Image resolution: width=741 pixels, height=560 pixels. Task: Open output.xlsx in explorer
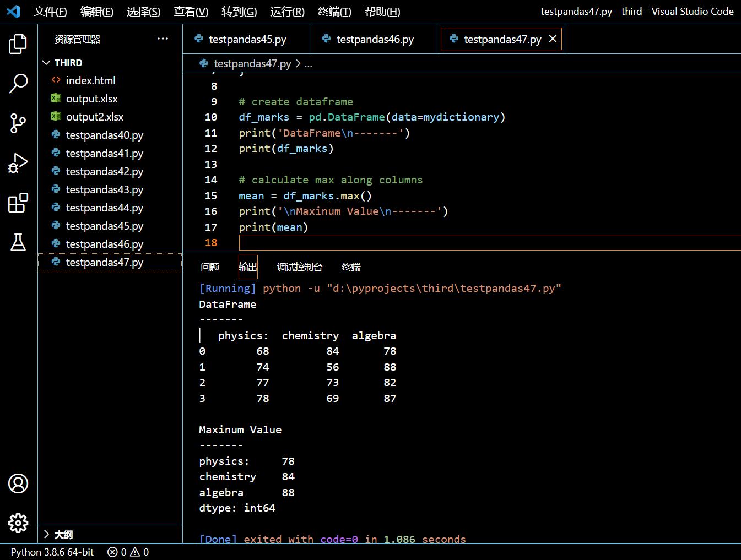tap(110, 99)
